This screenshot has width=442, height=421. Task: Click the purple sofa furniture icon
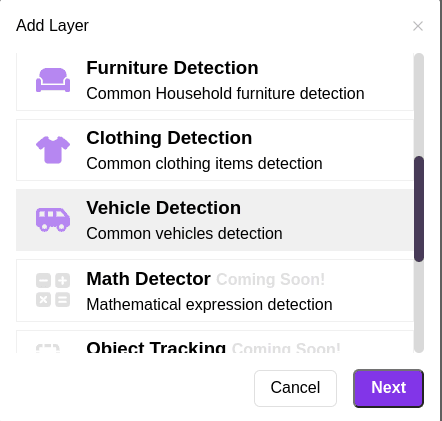[x=53, y=80]
